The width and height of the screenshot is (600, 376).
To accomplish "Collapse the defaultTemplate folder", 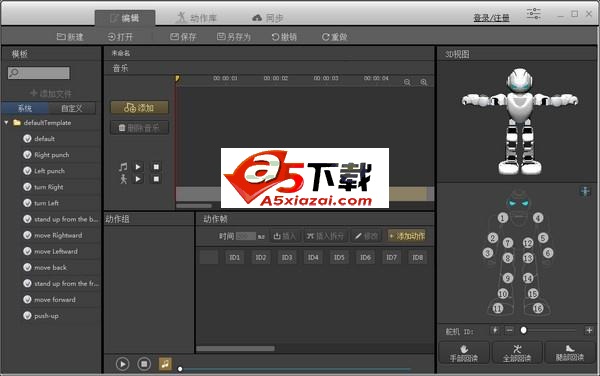I will coord(6,123).
